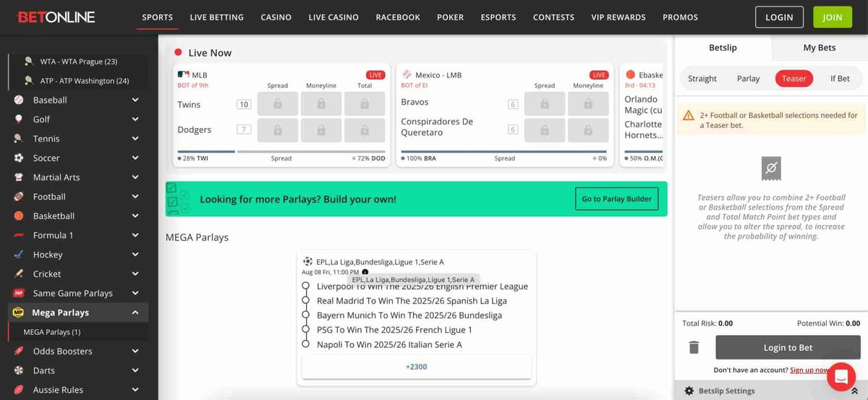The width and height of the screenshot is (868, 400).
Task: Open the red live chat bubble
Action: pos(841,376)
